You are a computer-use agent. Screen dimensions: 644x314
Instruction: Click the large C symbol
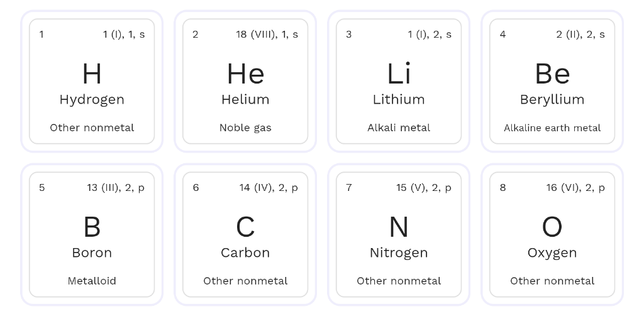245,227
